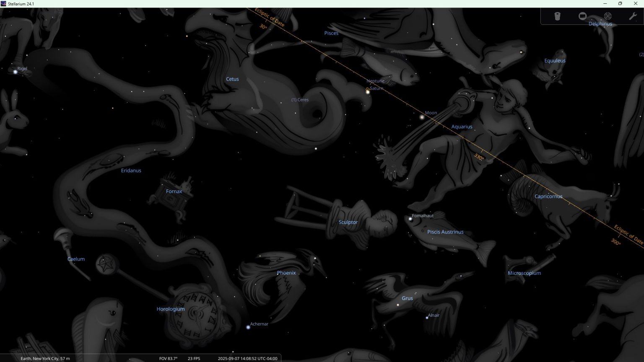Click the (1) Ceres label
Viewport: 644px width, 362px height.
coord(300,100)
